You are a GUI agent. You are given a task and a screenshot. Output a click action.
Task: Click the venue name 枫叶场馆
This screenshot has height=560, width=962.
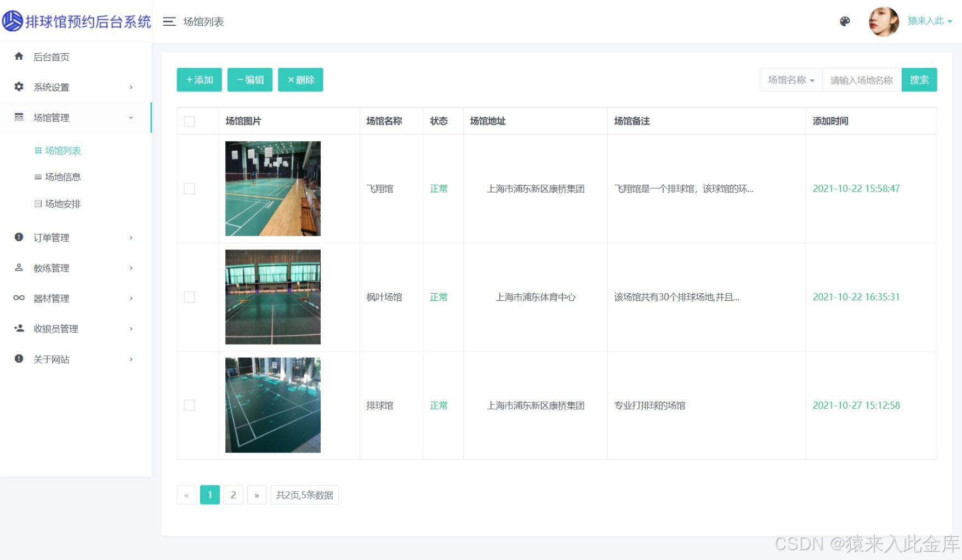point(384,297)
